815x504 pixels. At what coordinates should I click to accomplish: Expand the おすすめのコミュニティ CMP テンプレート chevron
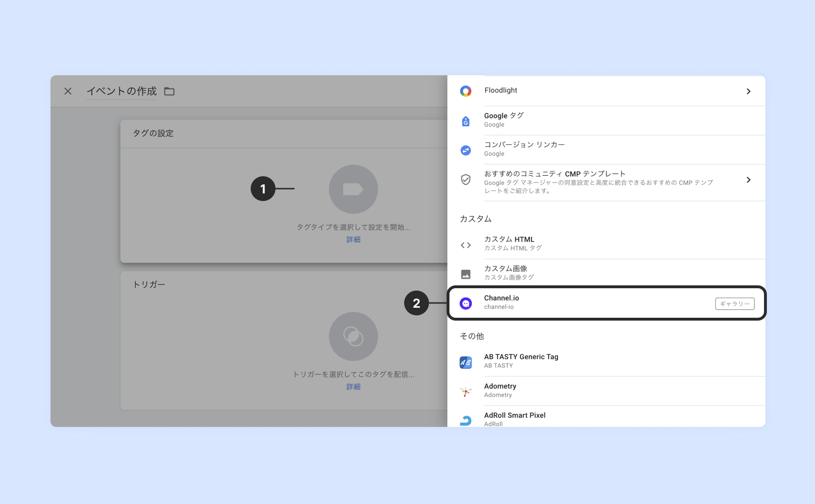[748, 180]
